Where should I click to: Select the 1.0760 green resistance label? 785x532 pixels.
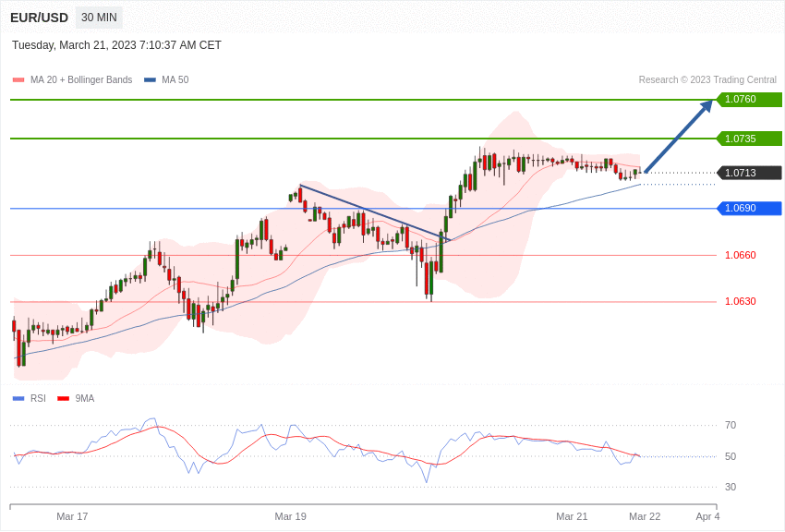[x=749, y=99]
